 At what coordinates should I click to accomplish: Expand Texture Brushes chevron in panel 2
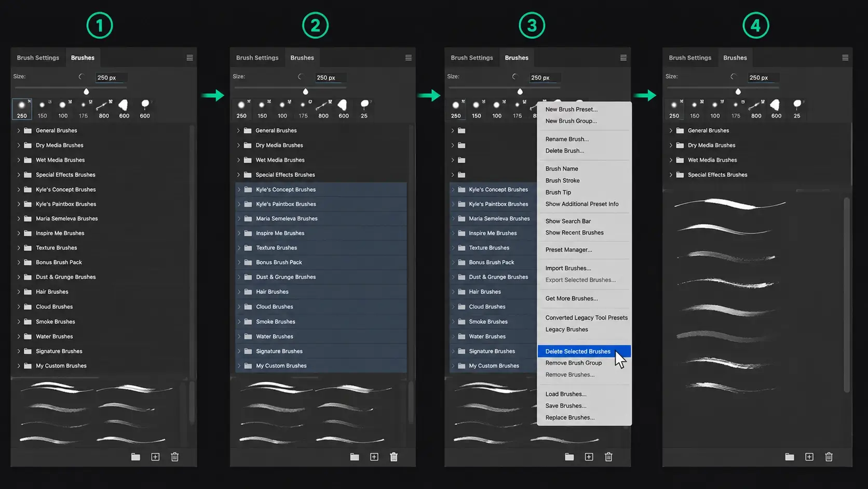point(239,248)
